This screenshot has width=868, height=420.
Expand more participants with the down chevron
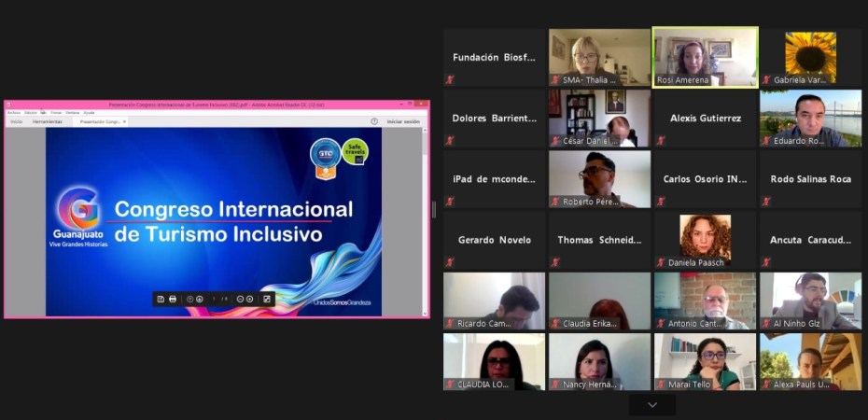point(651,404)
